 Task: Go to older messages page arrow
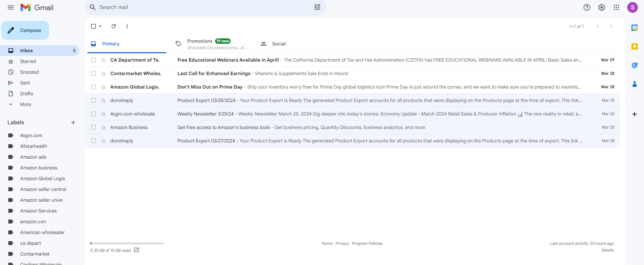point(611,26)
